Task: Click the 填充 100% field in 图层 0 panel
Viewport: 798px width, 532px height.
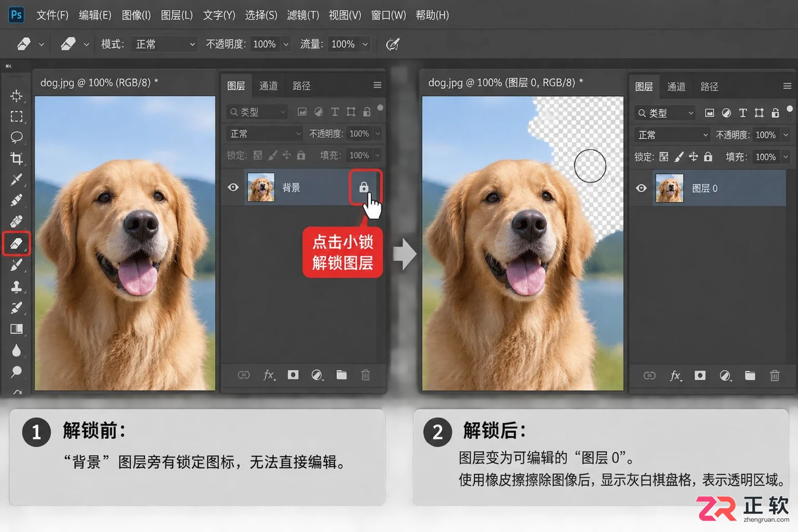Action: (x=766, y=157)
